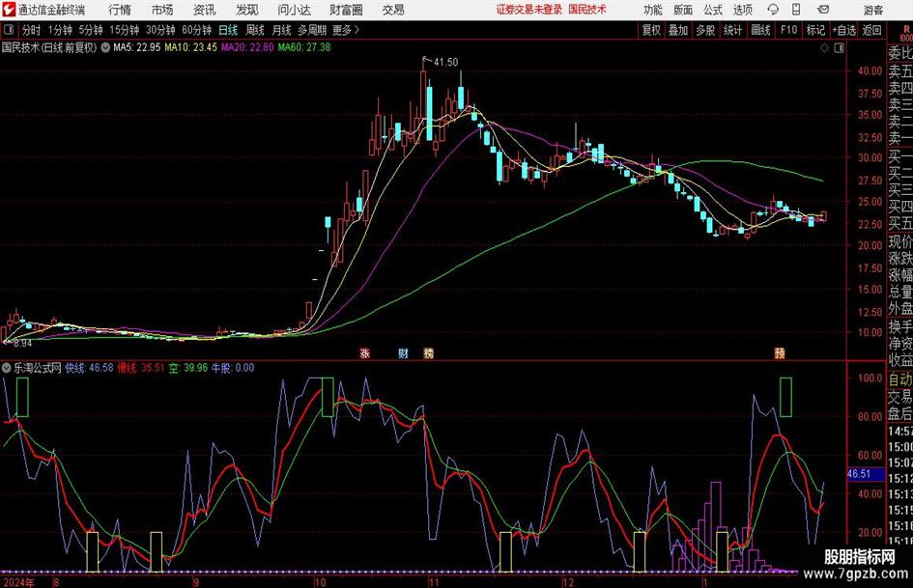This screenshot has height=588, width=913.
Task: Add stock via +自选 button
Action: (843, 30)
